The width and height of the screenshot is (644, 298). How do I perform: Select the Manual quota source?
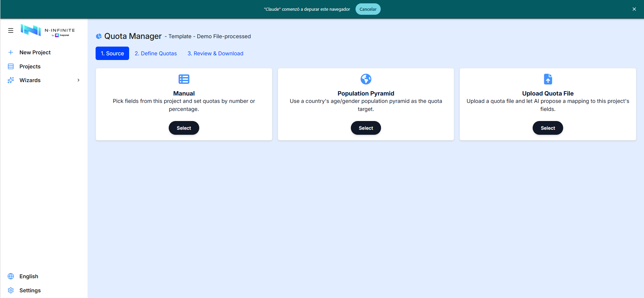(x=184, y=128)
